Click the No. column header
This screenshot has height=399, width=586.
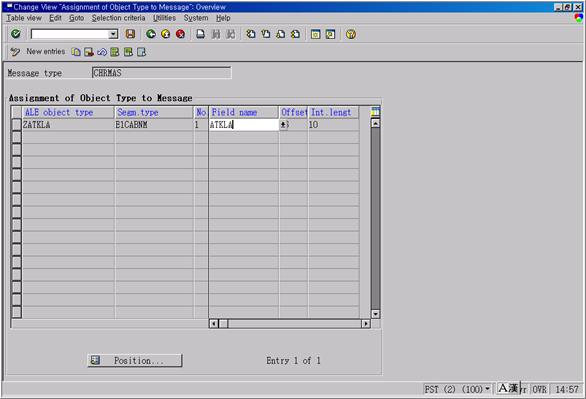[201, 112]
